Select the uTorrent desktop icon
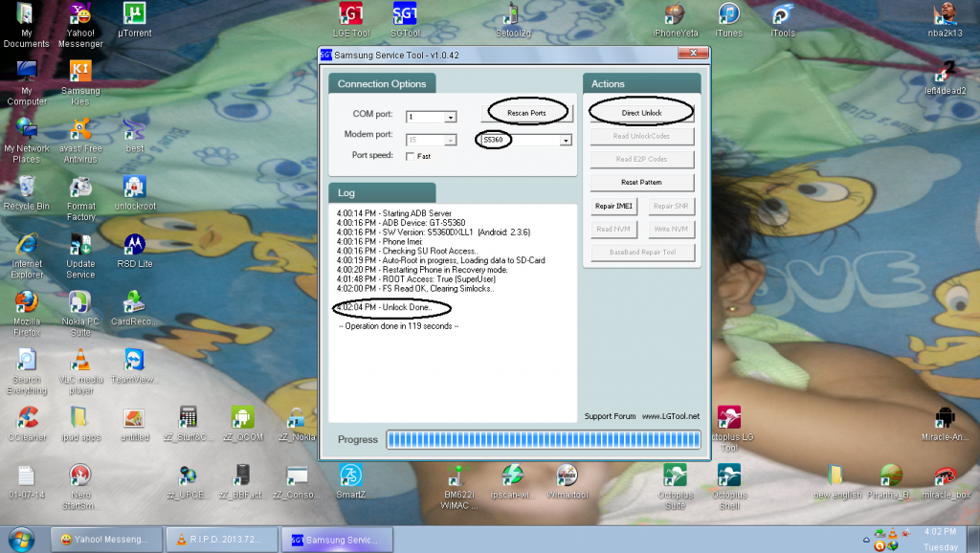 [x=134, y=19]
